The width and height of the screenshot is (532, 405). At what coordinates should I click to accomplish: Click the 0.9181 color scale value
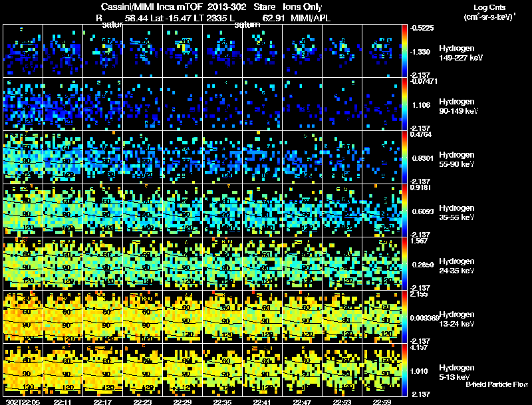point(421,188)
